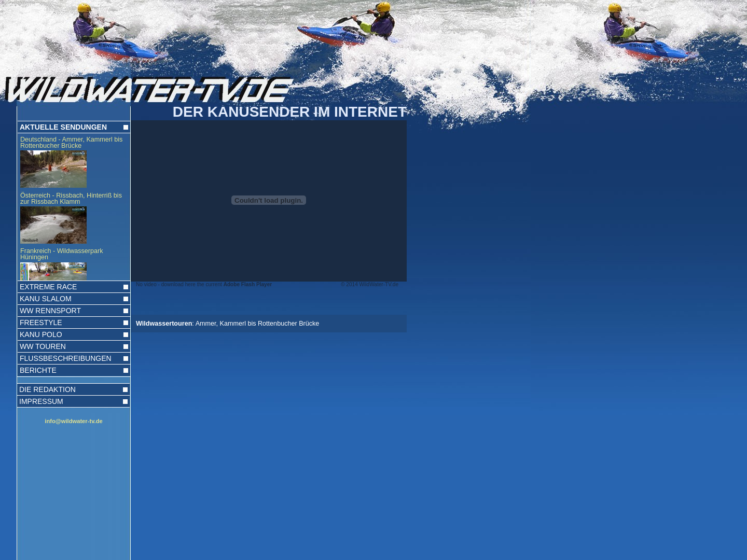Click the square marker beside DIE REDAKTION
Viewport: 747px width, 560px height.
(125, 390)
